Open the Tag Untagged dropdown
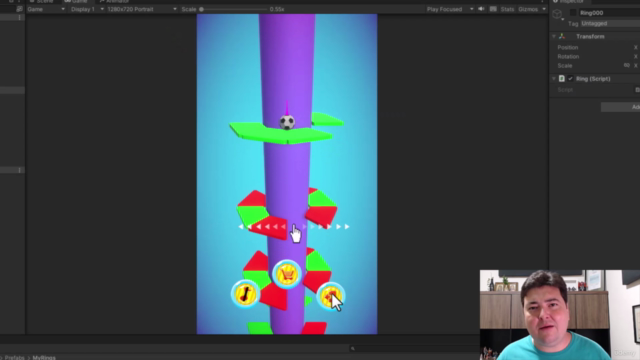Image resolution: width=640 pixels, height=360 pixels. click(610, 24)
